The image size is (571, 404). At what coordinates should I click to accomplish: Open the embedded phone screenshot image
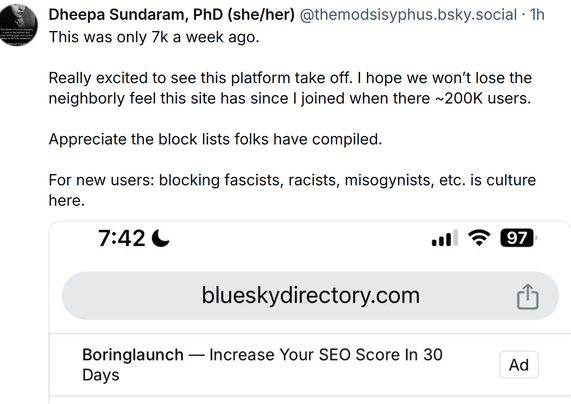pyautogui.click(x=310, y=312)
